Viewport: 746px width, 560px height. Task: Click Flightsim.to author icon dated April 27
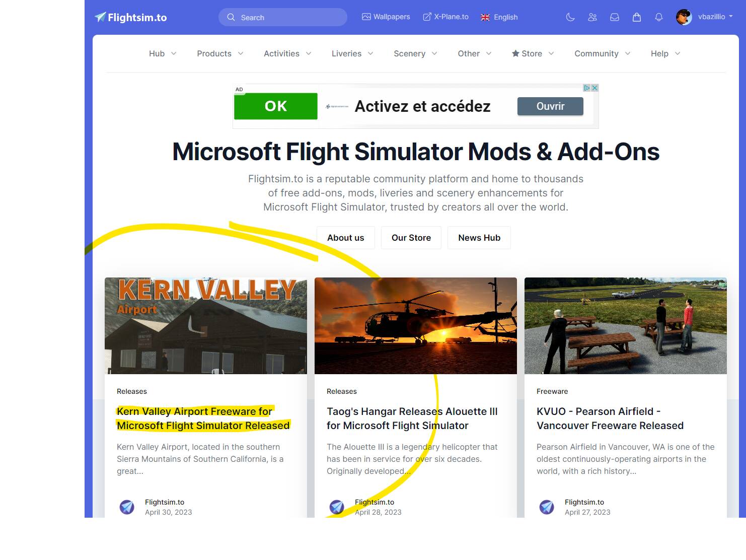(547, 507)
